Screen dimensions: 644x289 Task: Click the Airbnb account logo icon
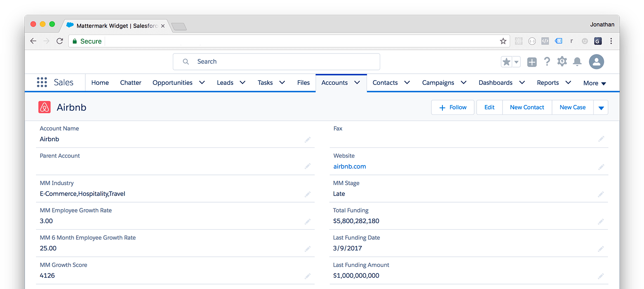click(45, 107)
